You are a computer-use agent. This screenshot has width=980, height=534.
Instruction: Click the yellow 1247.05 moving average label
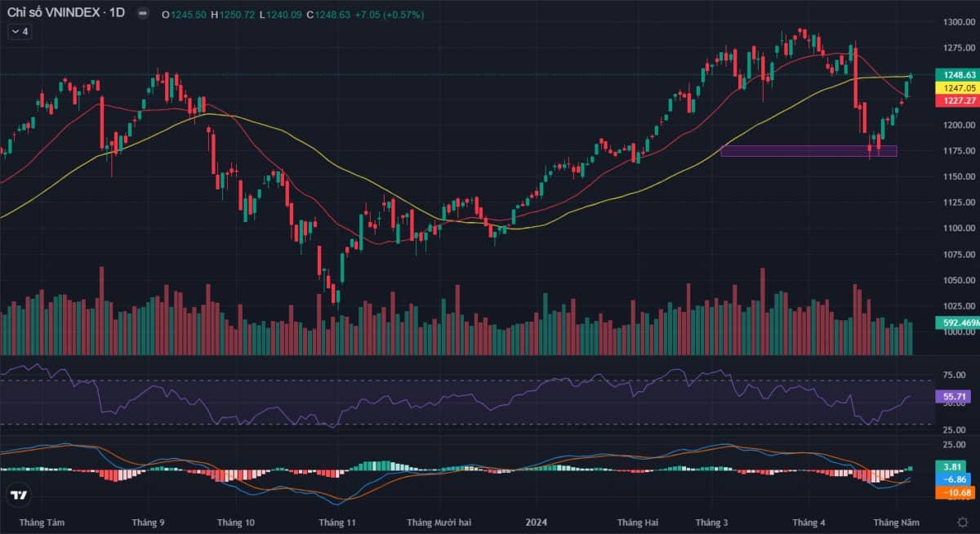(x=957, y=87)
